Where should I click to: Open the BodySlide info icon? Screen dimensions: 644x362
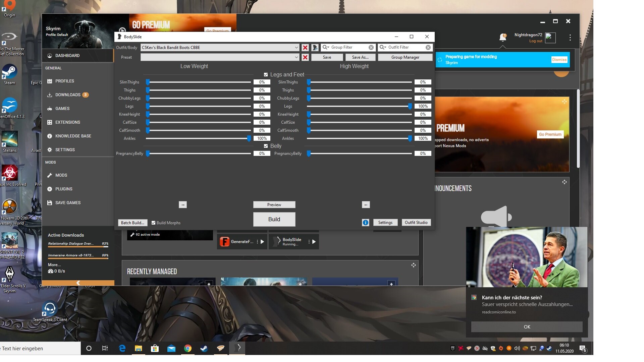pyautogui.click(x=366, y=223)
